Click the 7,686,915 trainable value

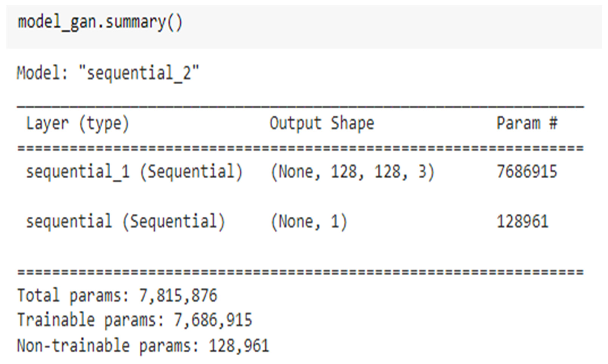(x=213, y=320)
